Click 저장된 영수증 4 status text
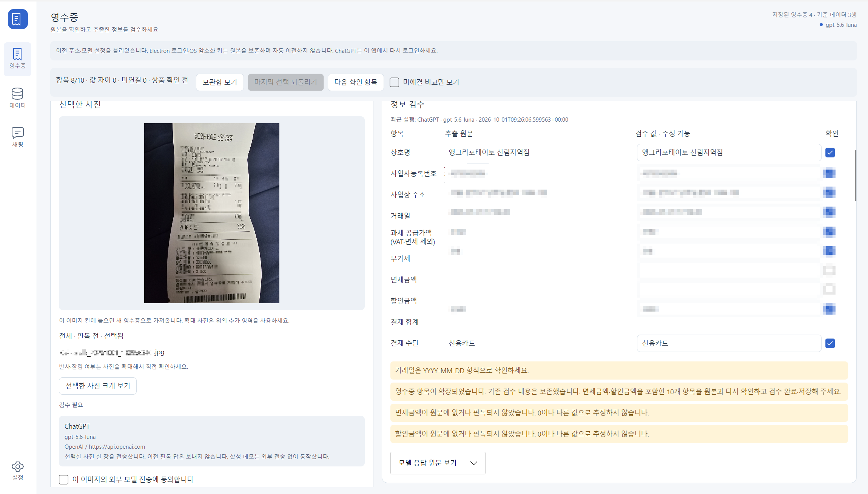This screenshot has width=868, height=494. (x=792, y=15)
